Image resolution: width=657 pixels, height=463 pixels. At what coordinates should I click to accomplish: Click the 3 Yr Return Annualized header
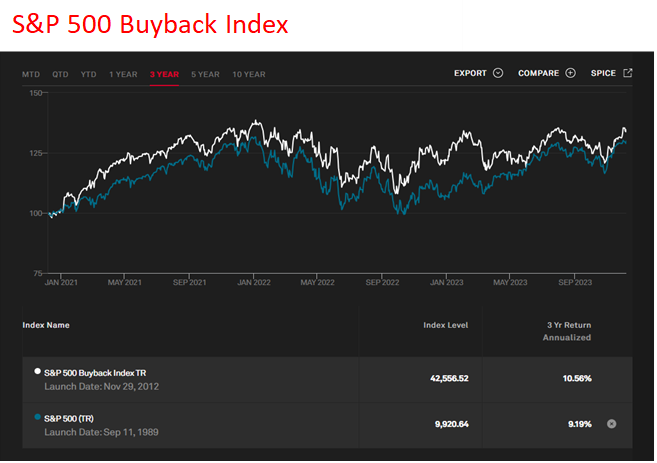(x=566, y=331)
